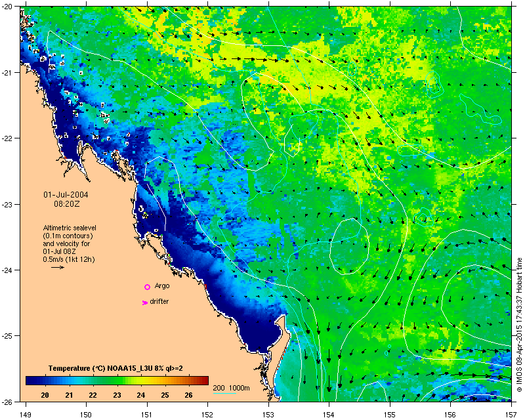
Task: Click the 'Temperature (°C) NOAA15_L3U' title
Action: click(x=101, y=368)
